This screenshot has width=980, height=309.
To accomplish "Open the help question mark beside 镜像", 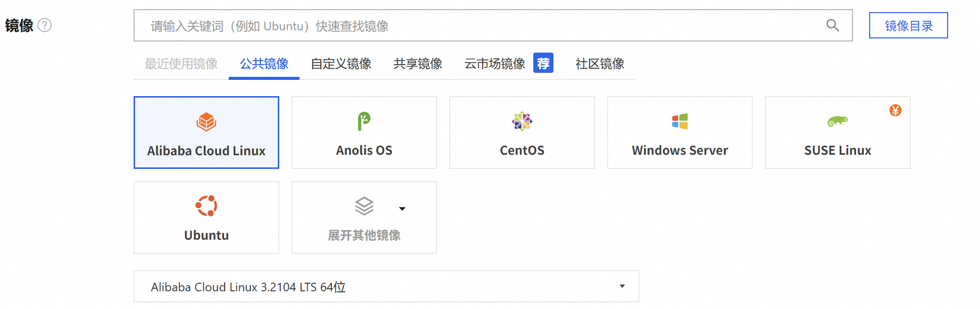I will (45, 25).
